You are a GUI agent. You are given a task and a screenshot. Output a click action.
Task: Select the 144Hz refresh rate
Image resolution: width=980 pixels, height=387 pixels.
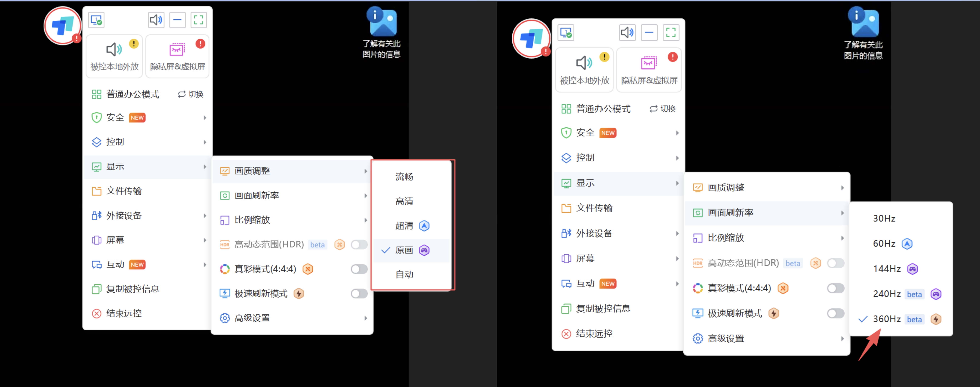click(901, 269)
